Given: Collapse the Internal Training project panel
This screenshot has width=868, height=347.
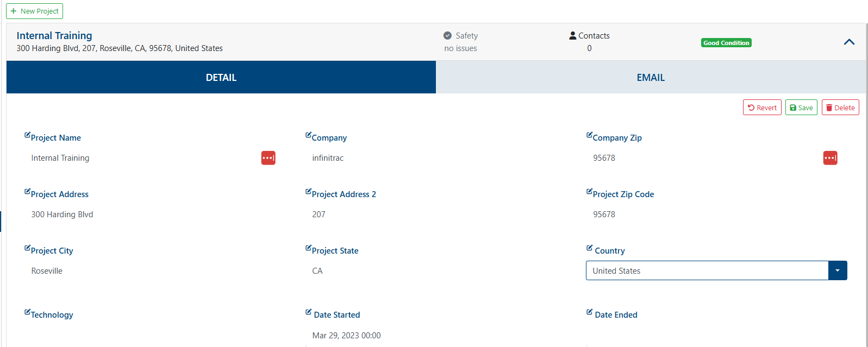Looking at the screenshot, I should click(x=849, y=42).
